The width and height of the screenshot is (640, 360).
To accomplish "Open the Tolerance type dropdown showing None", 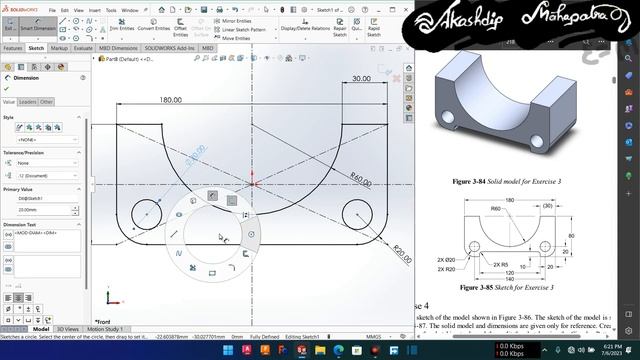I will tap(47, 163).
